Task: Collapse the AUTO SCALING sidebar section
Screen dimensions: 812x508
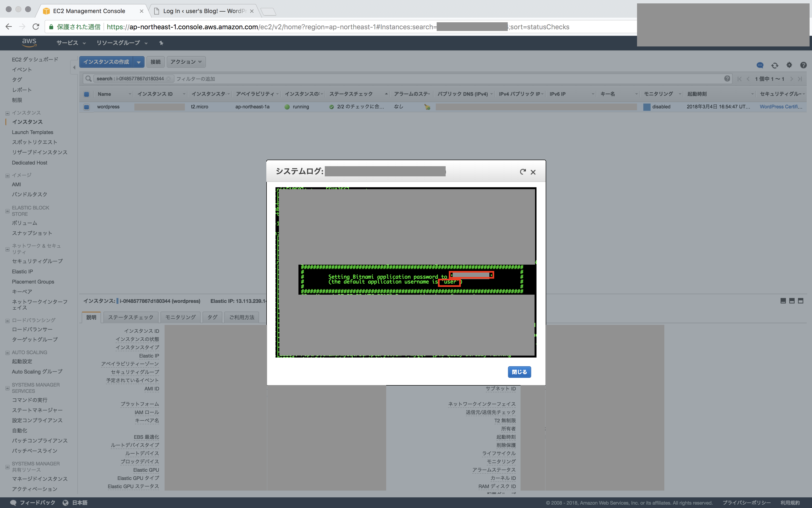Action: (x=7, y=353)
